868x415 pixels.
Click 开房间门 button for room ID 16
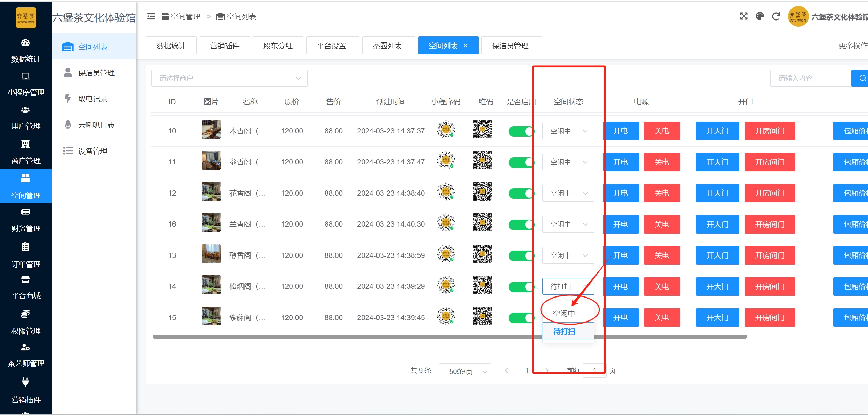pyautogui.click(x=770, y=224)
